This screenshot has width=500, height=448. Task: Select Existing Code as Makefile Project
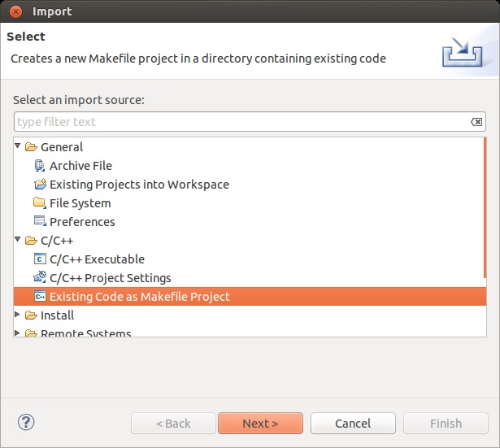(x=139, y=297)
